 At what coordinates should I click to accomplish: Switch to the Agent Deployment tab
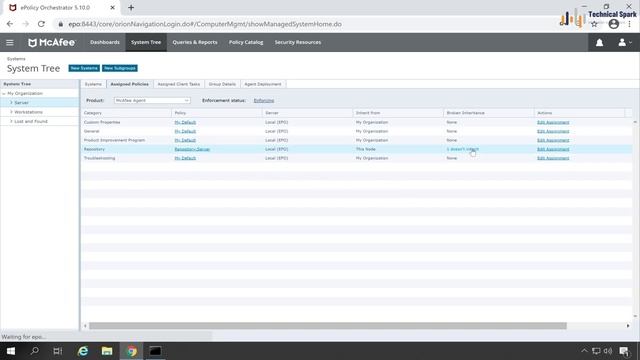[263, 84]
